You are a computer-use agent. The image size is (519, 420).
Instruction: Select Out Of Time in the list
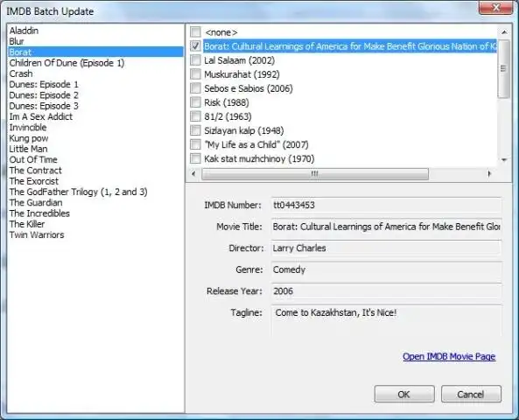point(33,159)
